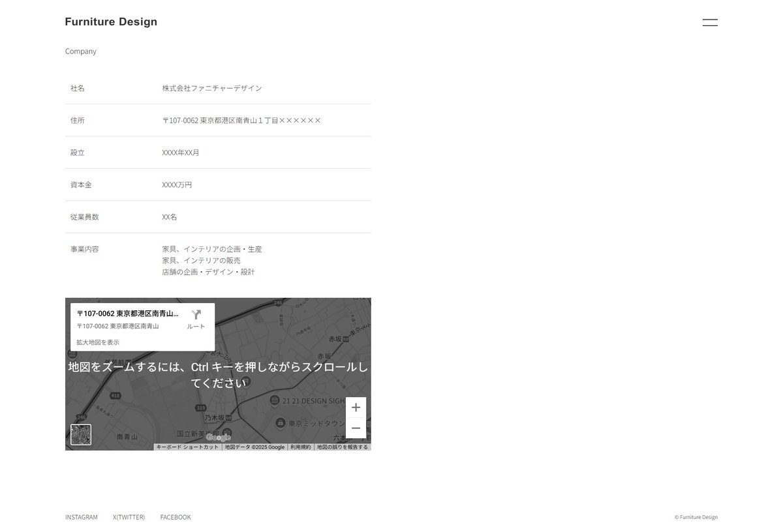The height and width of the screenshot is (532, 783).
Task: Click the 'XXXX年XX月' value
Action: (x=181, y=153)
